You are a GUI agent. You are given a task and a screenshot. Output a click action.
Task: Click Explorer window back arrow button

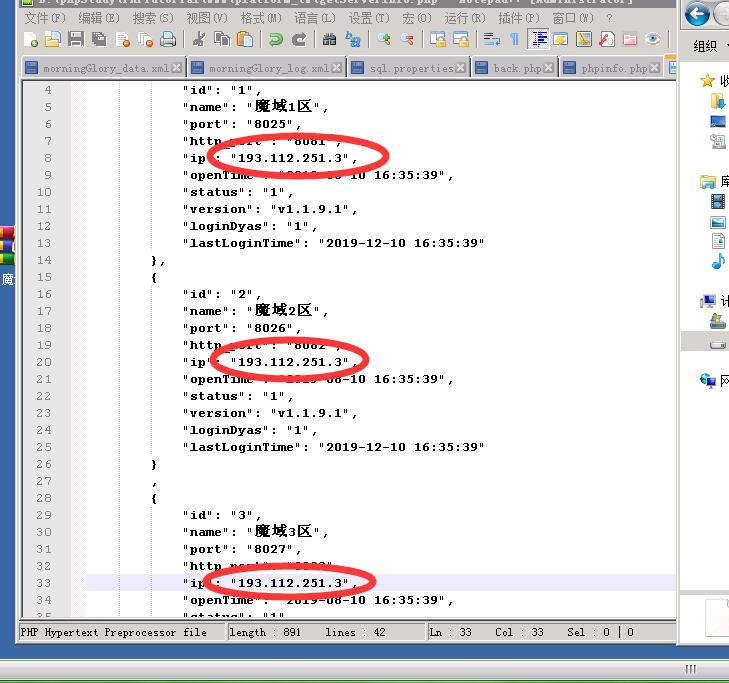(x=696, y=14)
